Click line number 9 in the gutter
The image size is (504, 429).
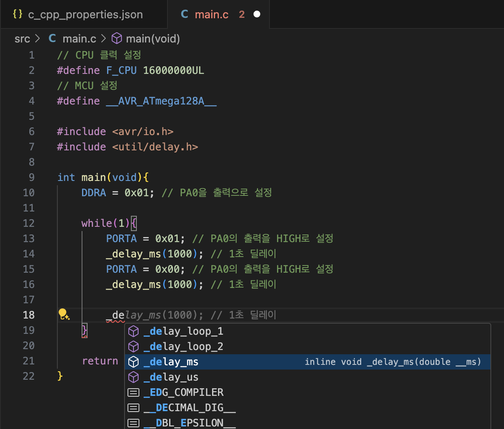point(31,178)
